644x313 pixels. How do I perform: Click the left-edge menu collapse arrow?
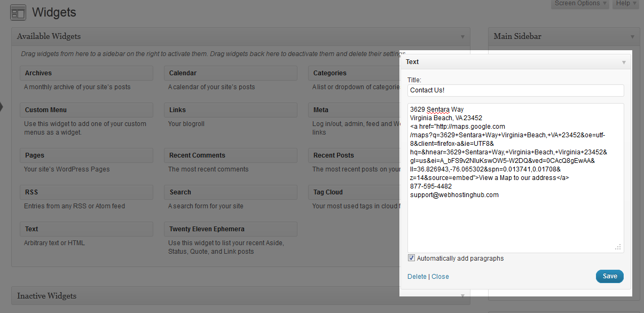point(2,107)
